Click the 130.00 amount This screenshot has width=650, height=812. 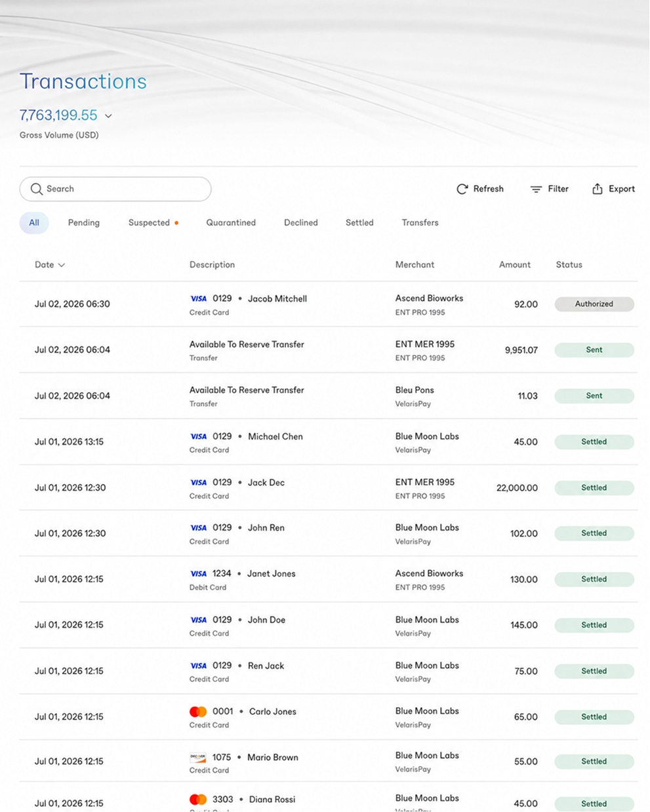click(524, 580)
